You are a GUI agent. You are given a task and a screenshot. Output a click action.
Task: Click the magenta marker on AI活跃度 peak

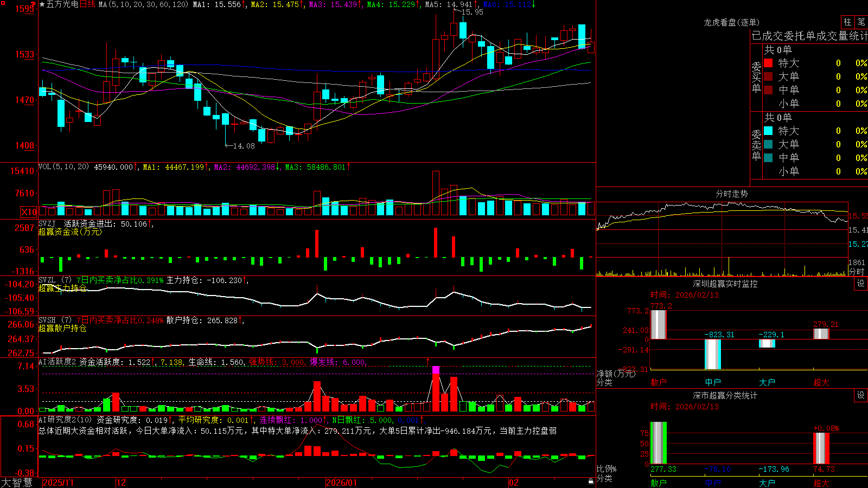click(x=436, y=370)
